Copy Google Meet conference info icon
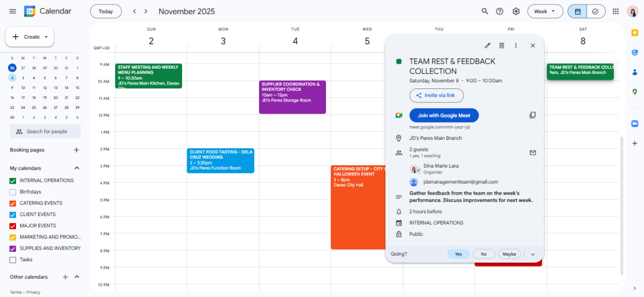644x297 pixels. tap(533, 115)
